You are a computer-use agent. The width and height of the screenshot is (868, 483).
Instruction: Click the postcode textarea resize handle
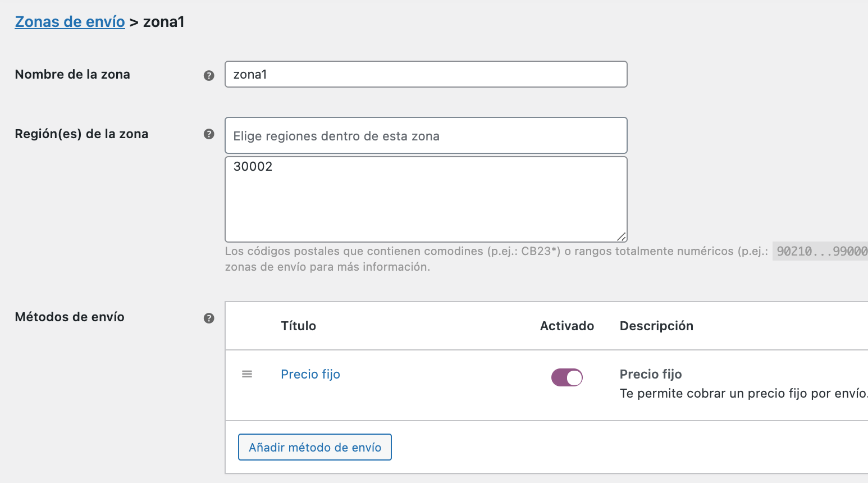click(622, 236)
